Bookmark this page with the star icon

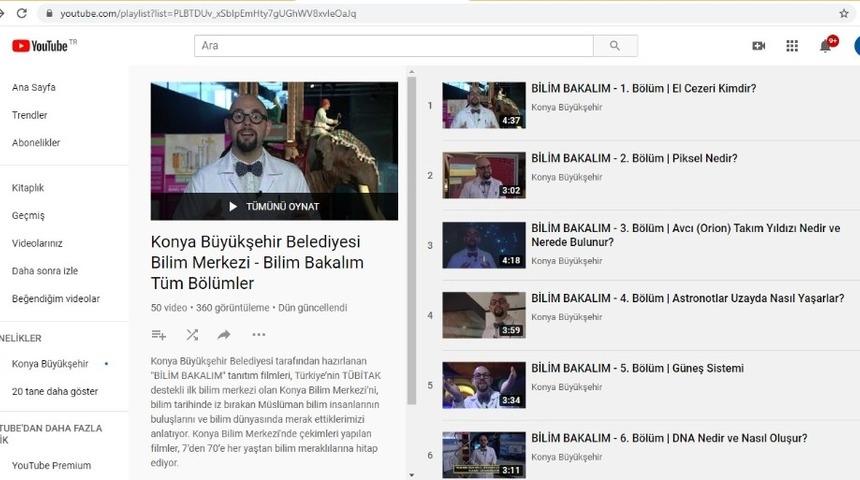tap(844, 13)
